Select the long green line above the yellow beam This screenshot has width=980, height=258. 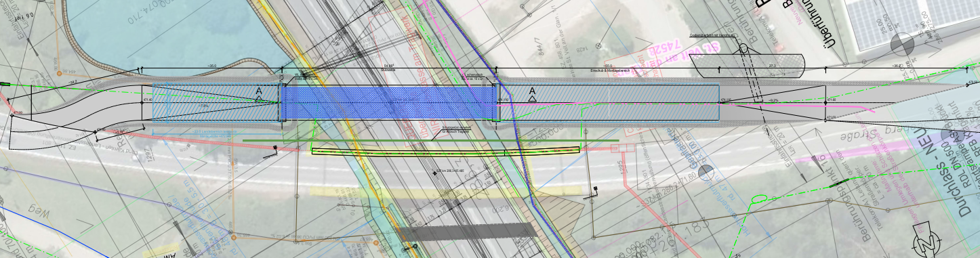pyautogui.click(x=430, y=141)
